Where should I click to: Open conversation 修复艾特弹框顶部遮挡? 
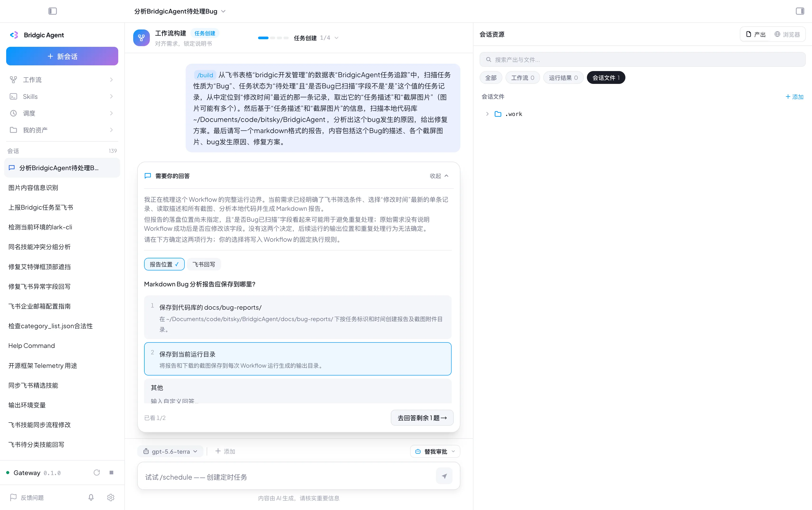point(62,267)
